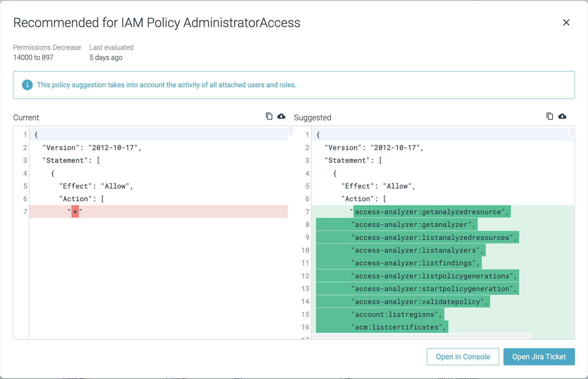This screenshot has height=379, width=588.
Task: Copy the Current policy to clipboard
Action: [x=269, y=116]
